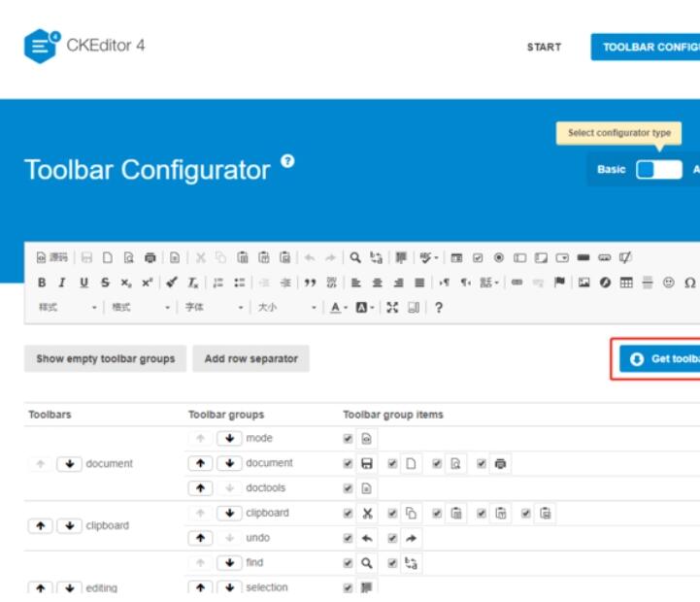The image size is (700, 602).
Task: Open the Background Color dropdown
Action: 364,307
